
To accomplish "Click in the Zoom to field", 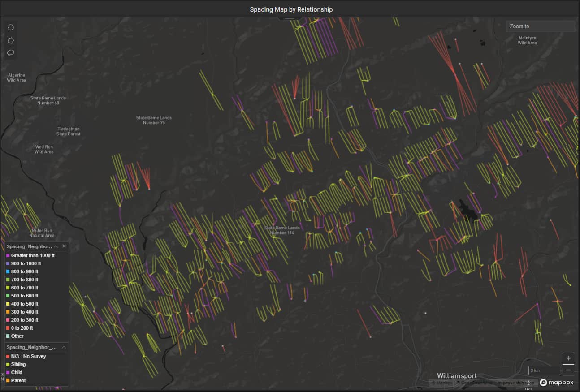I will [540, 26].
